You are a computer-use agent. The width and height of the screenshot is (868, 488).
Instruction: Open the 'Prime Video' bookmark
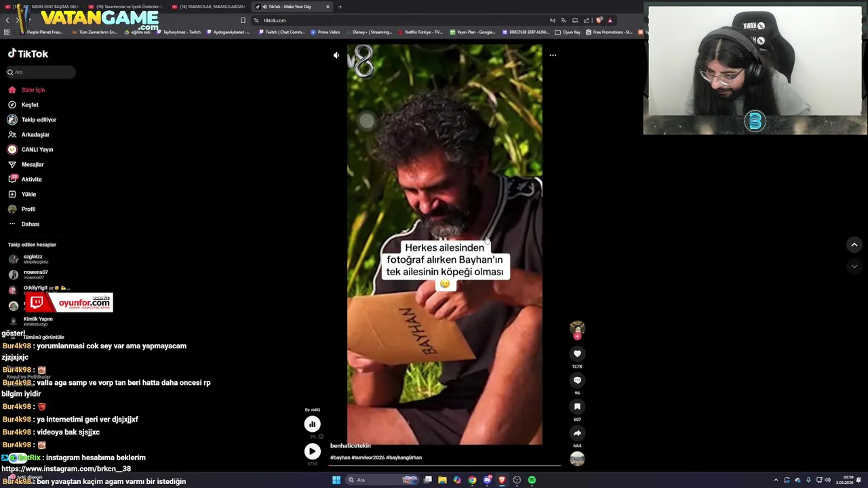point(325,32)
